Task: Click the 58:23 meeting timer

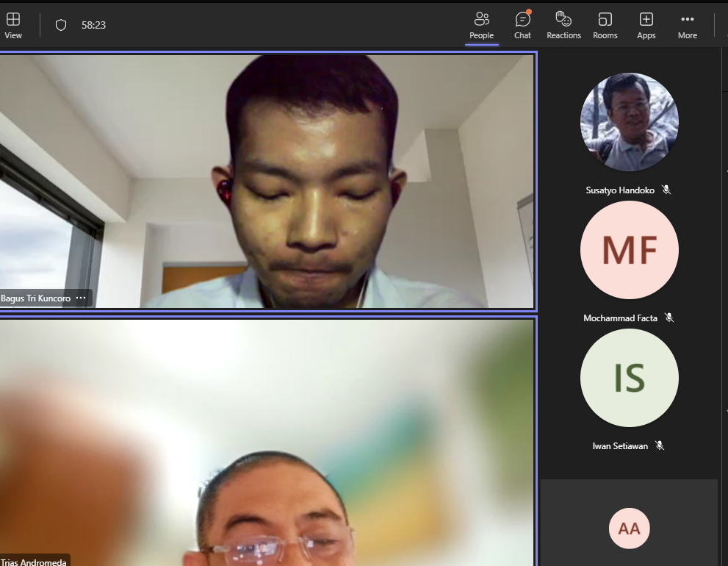Action: [93, 25]
